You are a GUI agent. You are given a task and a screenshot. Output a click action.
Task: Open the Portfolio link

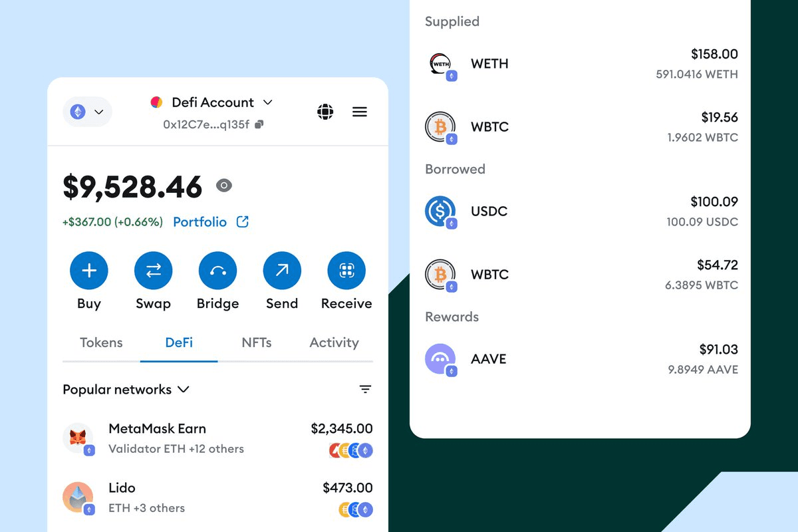point(200,222)
